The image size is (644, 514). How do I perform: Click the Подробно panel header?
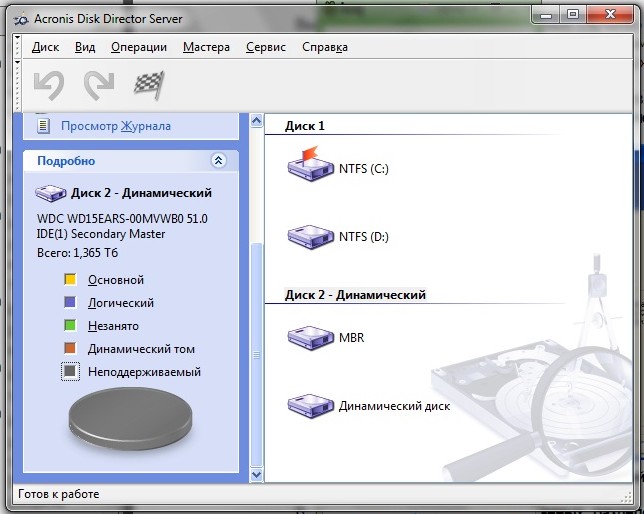(131, 161)
